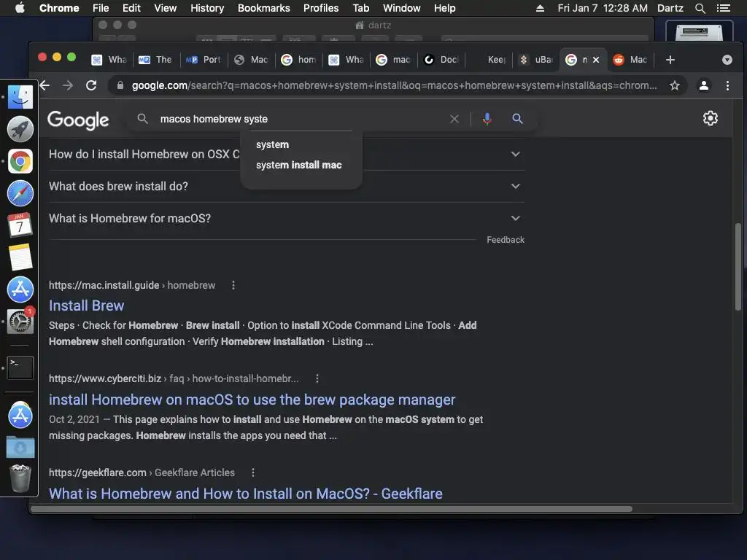Screen dimensions: 747x560
Task: Switch to the 'uBar' tab
Action: coord(536,60)
